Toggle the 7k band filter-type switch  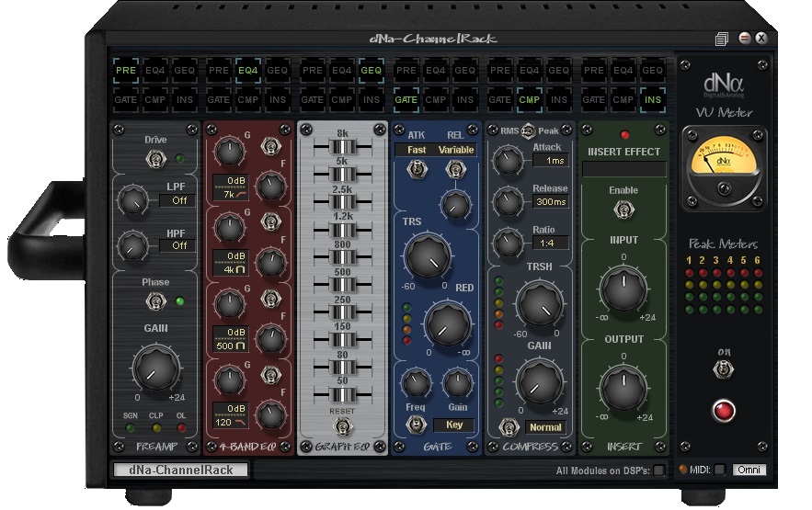point(270,146)
